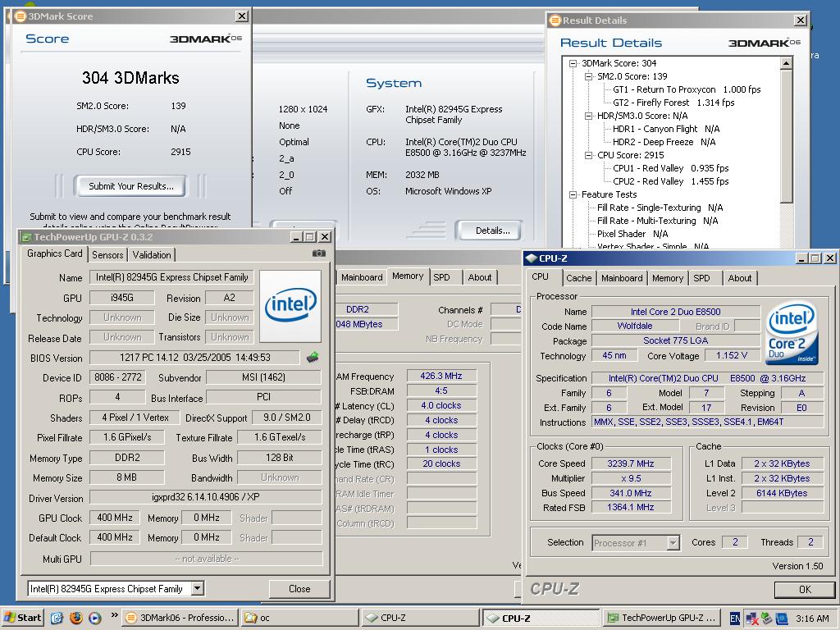Select CPU tab in front CPU-Z window
Image resolution: width=840 pixels, height=630 pixels.
point(540,276)
